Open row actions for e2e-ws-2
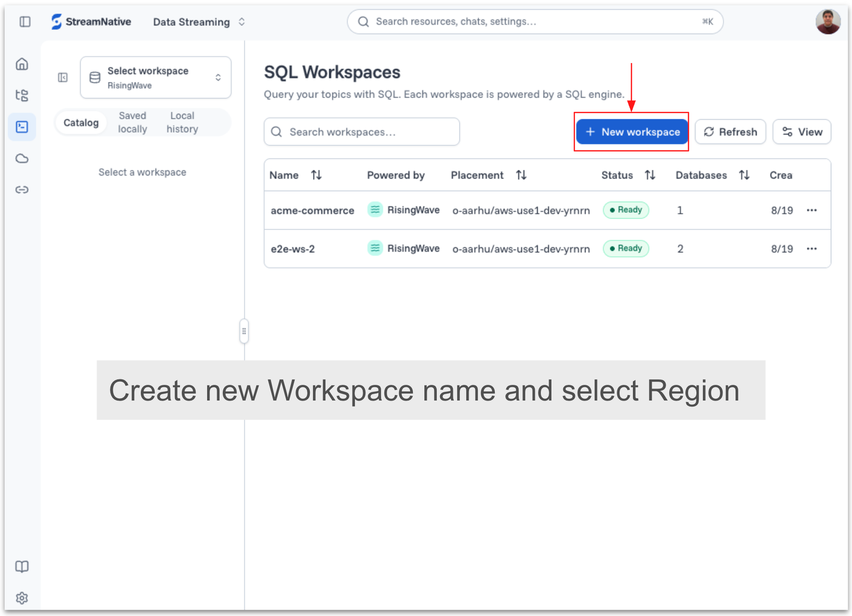The image size is (852, 616). point(811,249)
